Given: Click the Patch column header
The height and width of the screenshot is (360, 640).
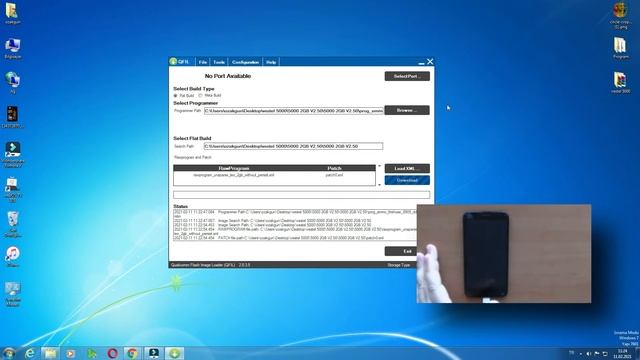Looking at the screenshot, I should [x=334, y=168].
